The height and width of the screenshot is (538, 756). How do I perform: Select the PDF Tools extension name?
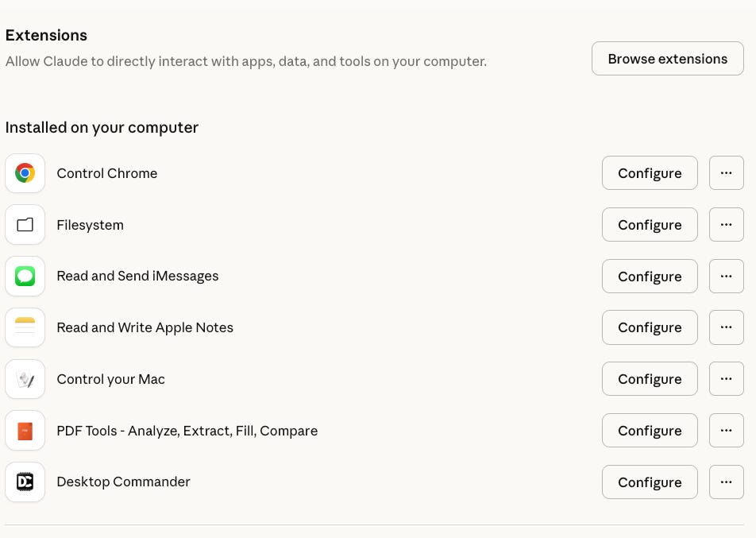187,431
